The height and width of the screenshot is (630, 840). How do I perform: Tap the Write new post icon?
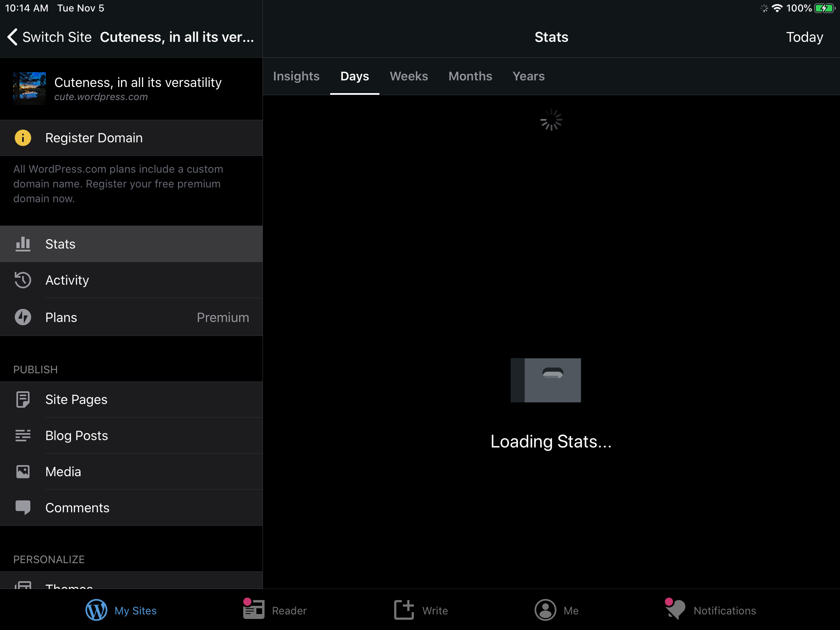[404, 610]
